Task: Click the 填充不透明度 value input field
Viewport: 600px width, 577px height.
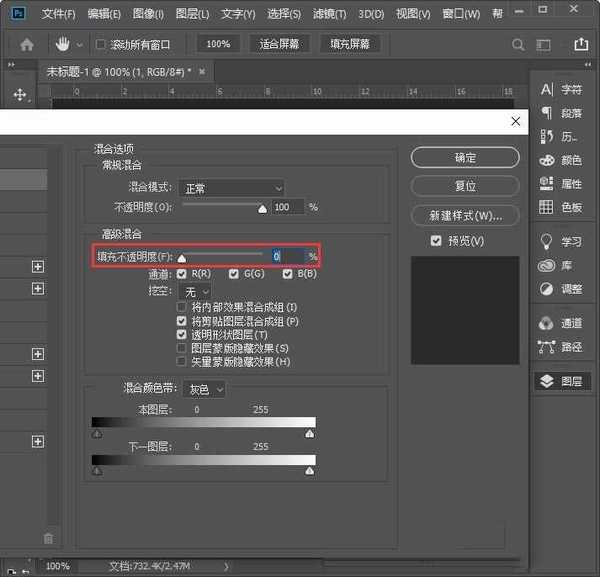Action: (x=287, y=257)
